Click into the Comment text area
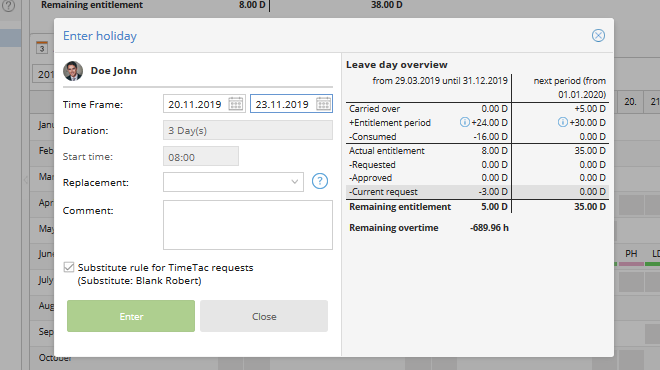This screenshot has height=370, width=660. (x=248, y=225)
